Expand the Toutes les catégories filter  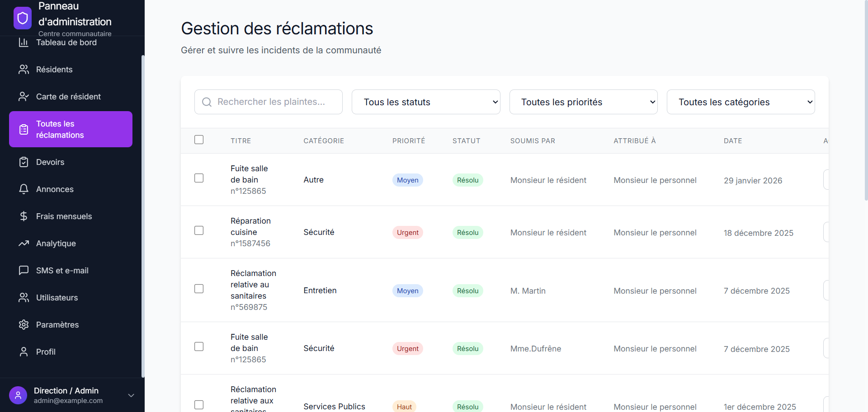tap(741, 102)
